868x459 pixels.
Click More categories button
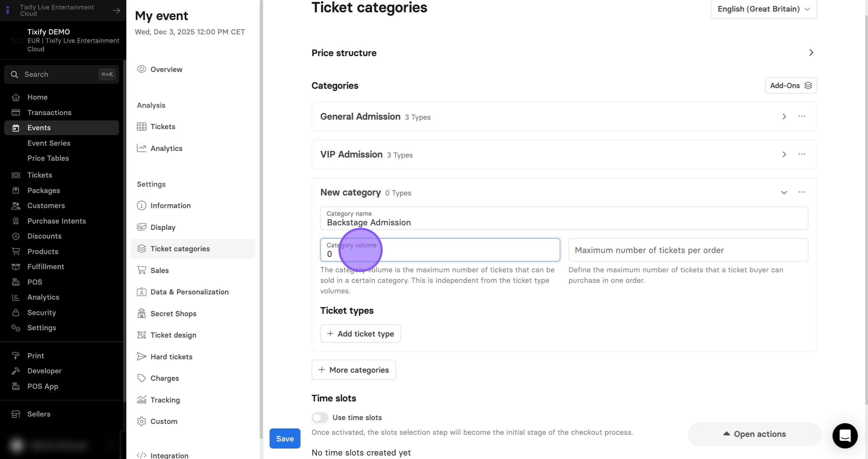[353, 370]
